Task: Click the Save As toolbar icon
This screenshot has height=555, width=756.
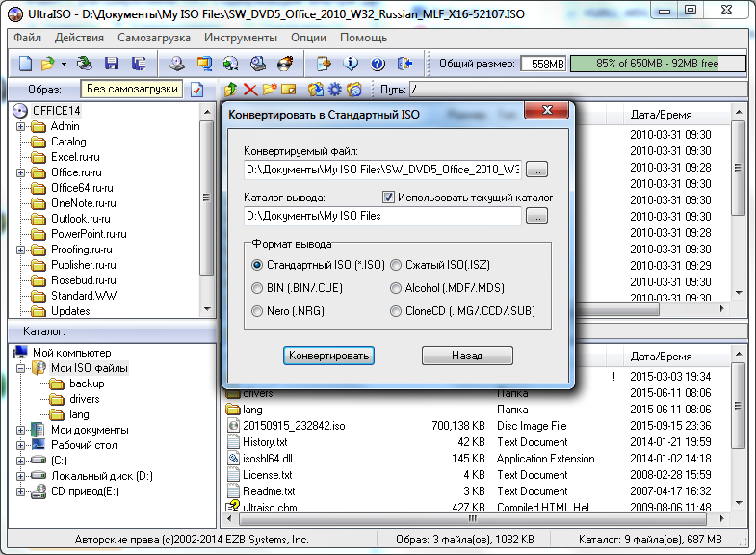Action: click(x=139, y=64)
